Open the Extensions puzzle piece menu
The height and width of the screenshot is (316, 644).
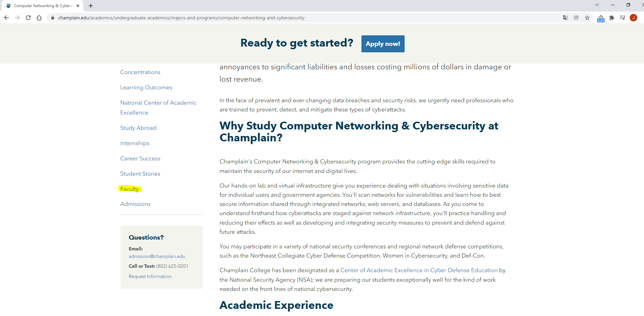[x=612, y=18]
